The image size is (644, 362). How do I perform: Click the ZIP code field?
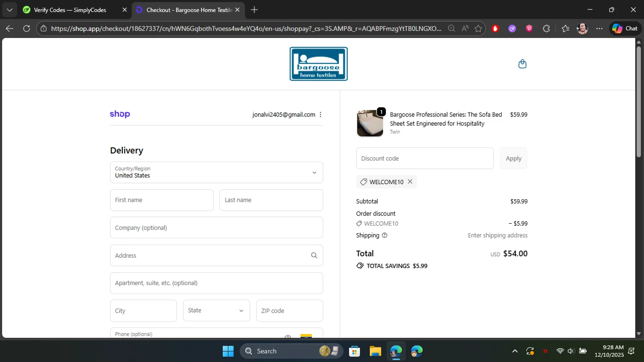289,310
